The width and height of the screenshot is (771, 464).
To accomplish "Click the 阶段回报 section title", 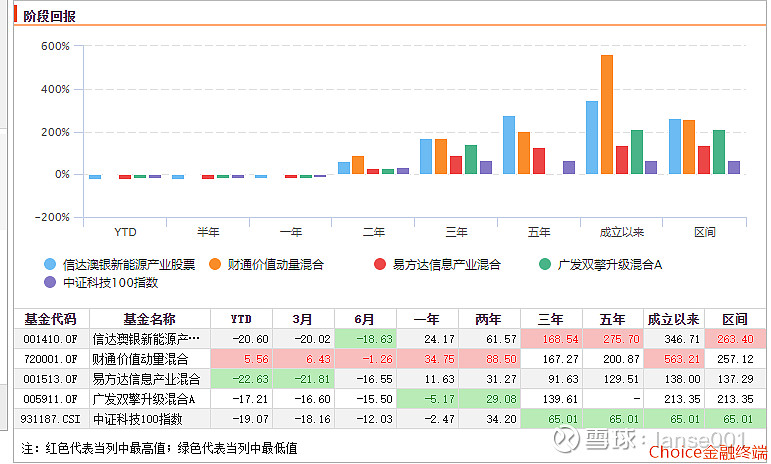I will click(x=49, y=16).
